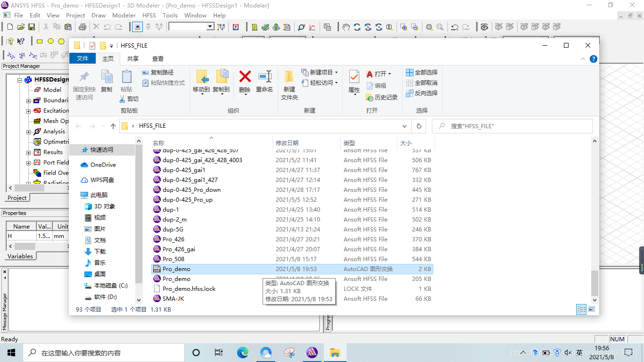This screenshot has width=644, height=362.
Task: Click the Project tab in Project Manager
Action: pyautogui.click(x=17, y=197)
